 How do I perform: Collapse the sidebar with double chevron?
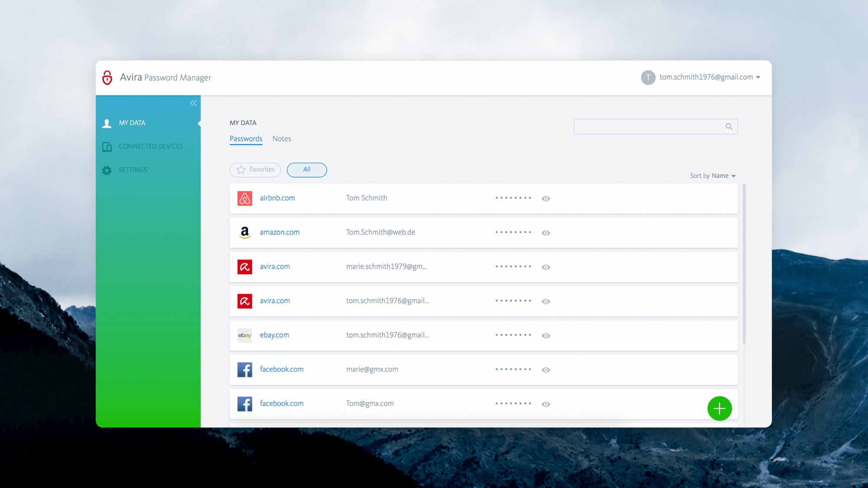(193, 103)
